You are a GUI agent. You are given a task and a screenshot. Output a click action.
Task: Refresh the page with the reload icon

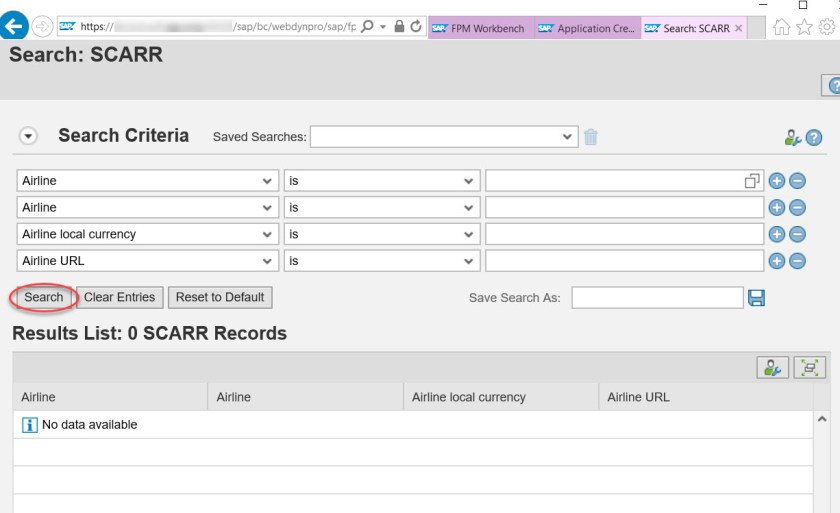tap(416, 26)
